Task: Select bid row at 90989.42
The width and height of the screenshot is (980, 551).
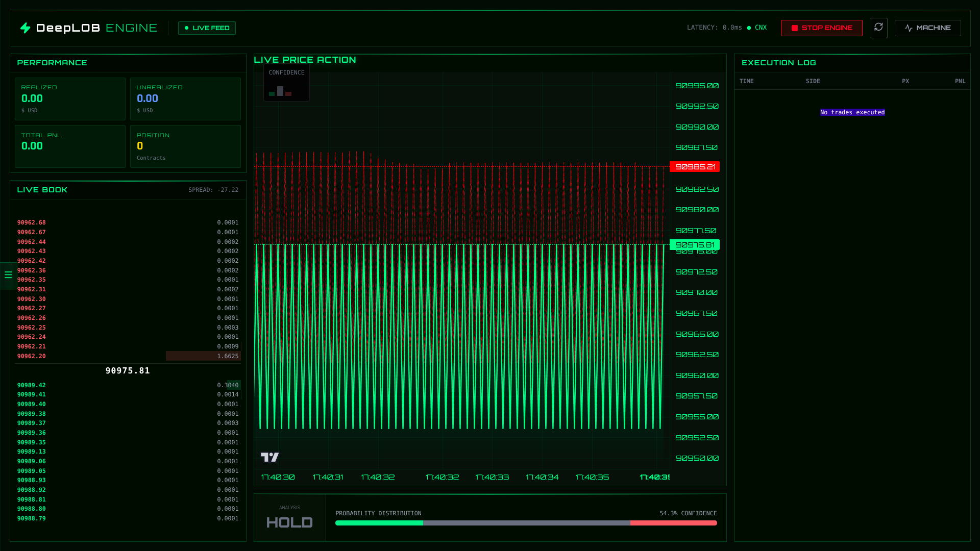Action: click(x=128, y=385)
